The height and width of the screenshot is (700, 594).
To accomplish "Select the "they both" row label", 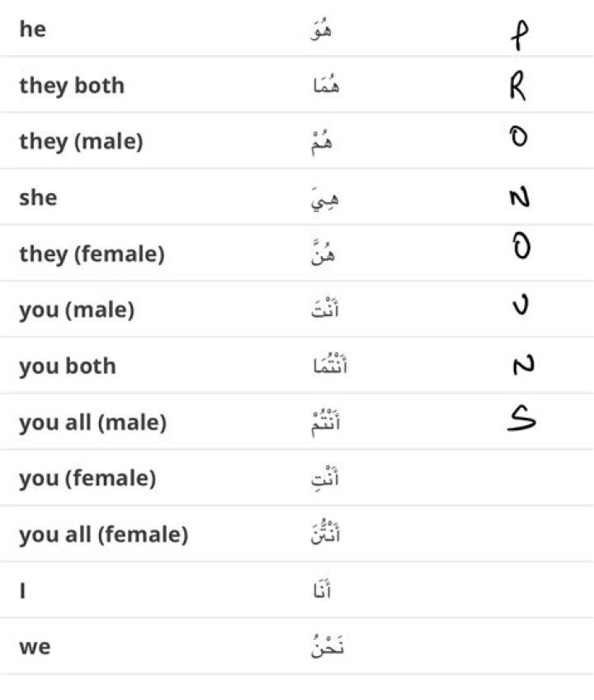I will 72,86.
